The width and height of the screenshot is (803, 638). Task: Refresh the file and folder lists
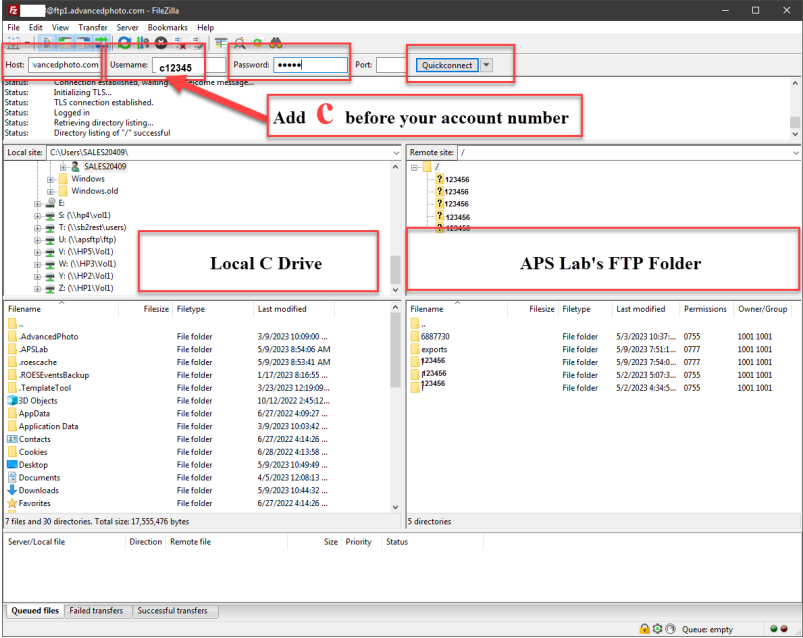pyautogui.click(x=124, y=43)
